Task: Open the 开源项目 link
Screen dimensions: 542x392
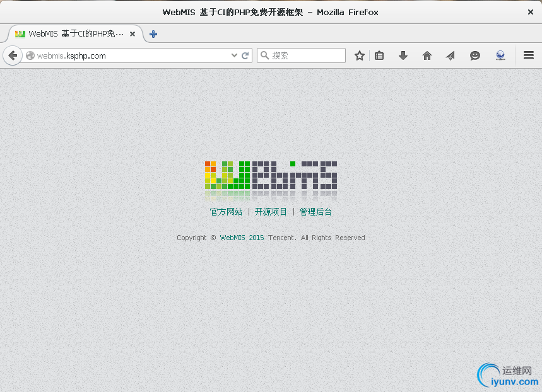Action: pos(271,212)
